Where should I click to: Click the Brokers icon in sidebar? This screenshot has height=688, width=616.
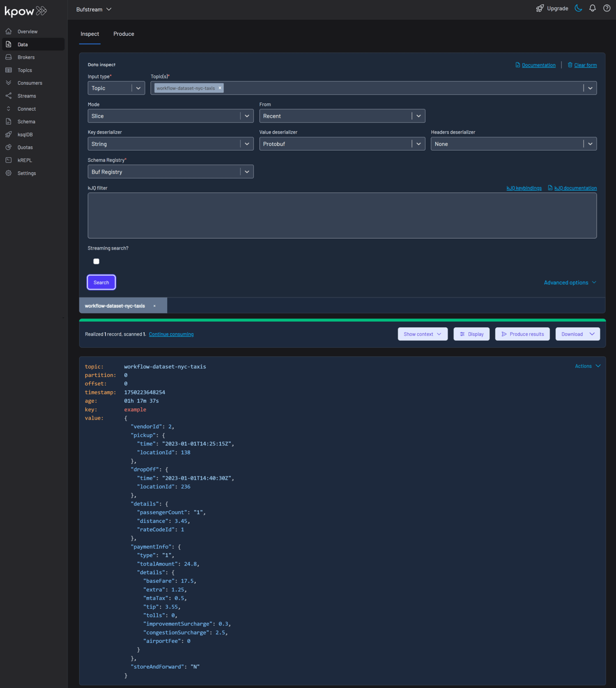tap(9, 57)
